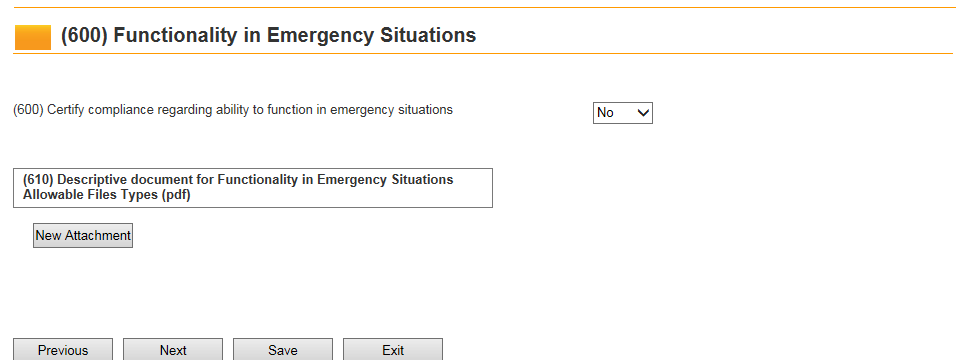
Task: Click the '(610) Descriptive document' section header
Action: [x=238, y=180]
